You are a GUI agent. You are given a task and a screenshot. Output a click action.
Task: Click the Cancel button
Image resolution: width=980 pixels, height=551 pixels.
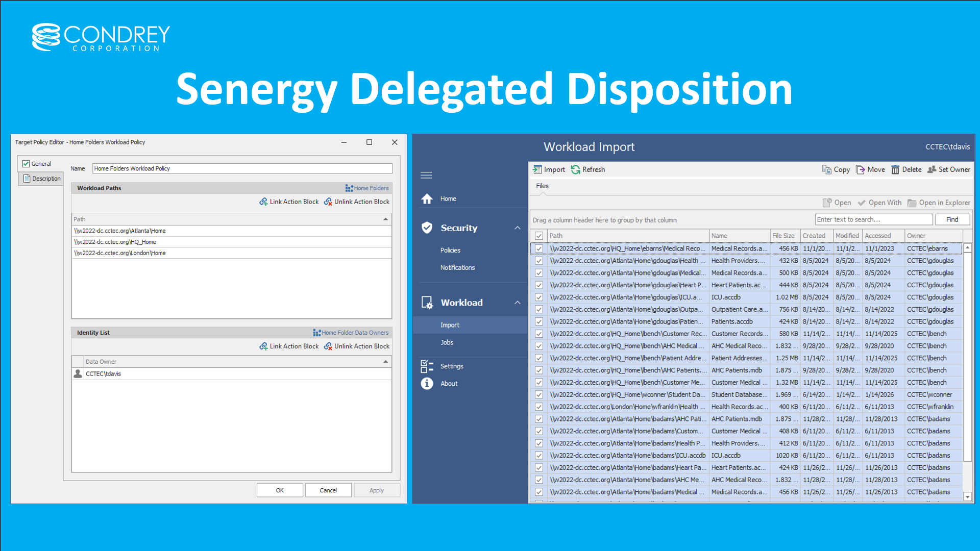click(x=328, y=490)
